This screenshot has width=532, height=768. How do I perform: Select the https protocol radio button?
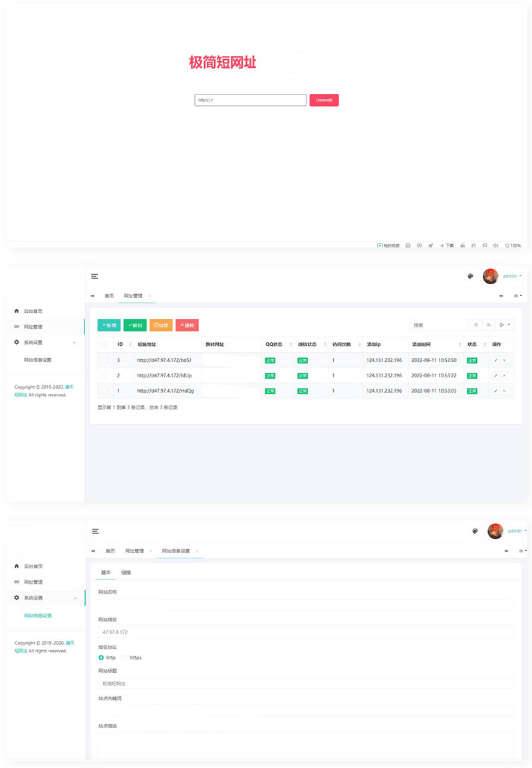point(124,658)
